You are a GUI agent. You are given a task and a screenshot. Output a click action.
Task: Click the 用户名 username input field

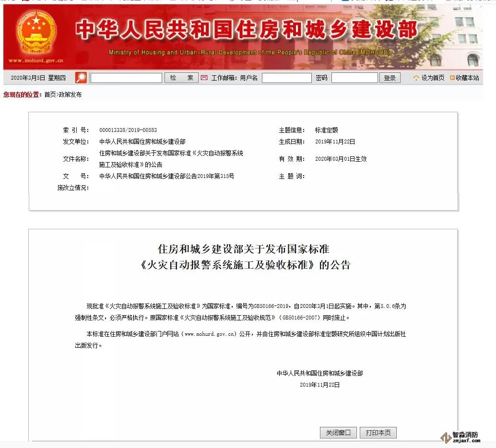[x=286, y=78]
